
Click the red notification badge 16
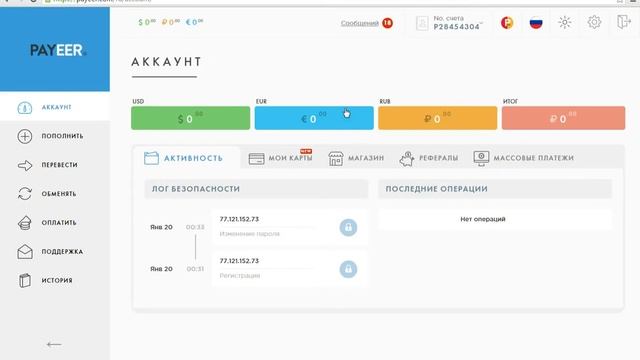pyautogui.click(x=387, y=23)
